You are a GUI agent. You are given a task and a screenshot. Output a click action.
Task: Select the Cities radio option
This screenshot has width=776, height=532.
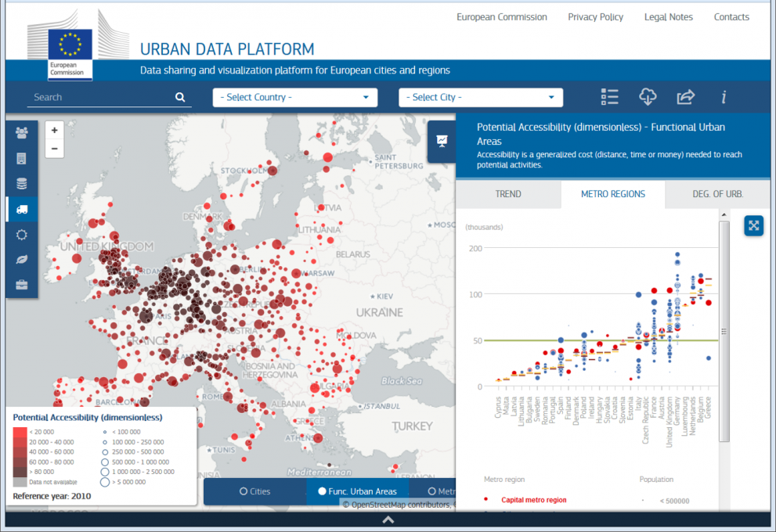point(254,491)
